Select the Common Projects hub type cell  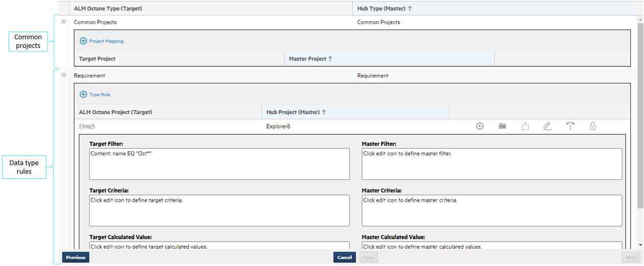pos(378,22)
